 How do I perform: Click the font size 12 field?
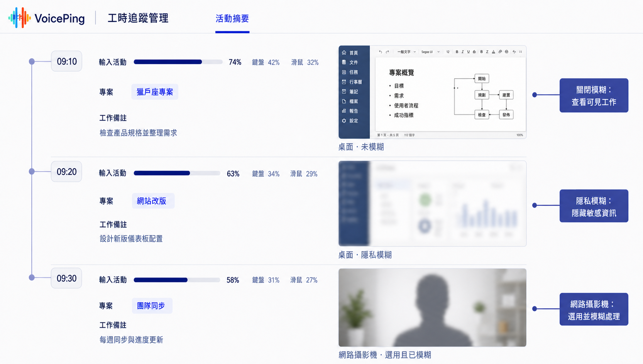448,52
